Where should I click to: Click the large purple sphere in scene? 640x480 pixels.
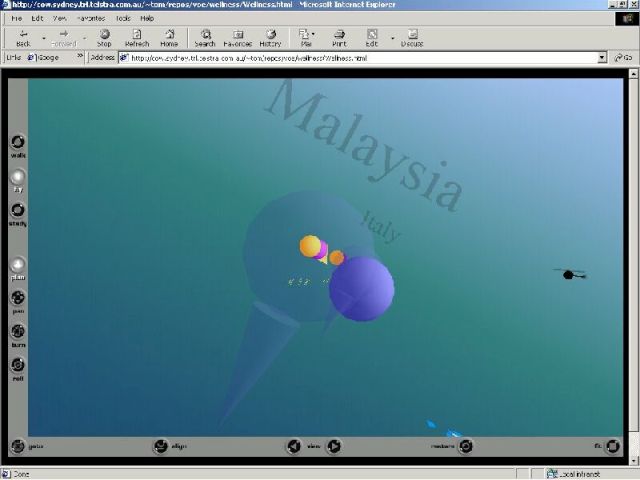pos(362,289)
